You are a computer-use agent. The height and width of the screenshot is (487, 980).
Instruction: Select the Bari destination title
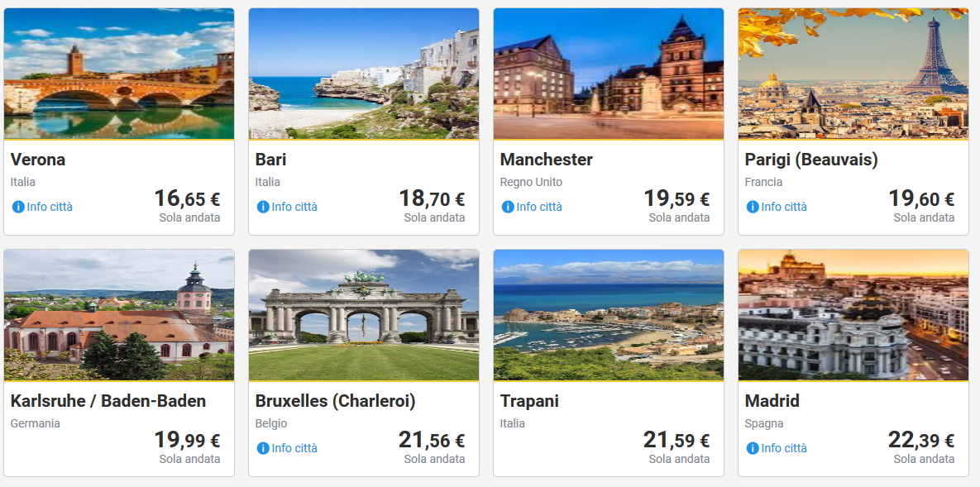point(271,160)
